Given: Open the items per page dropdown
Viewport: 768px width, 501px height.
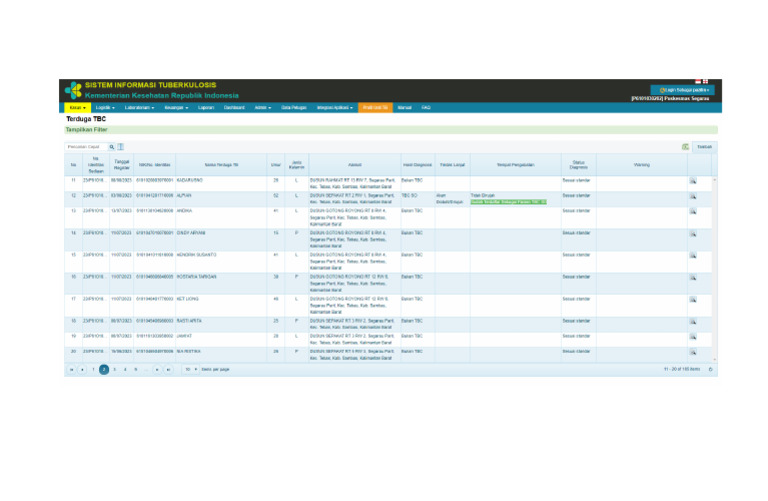Looking at the screenshot, I should [x=191, y=369].
